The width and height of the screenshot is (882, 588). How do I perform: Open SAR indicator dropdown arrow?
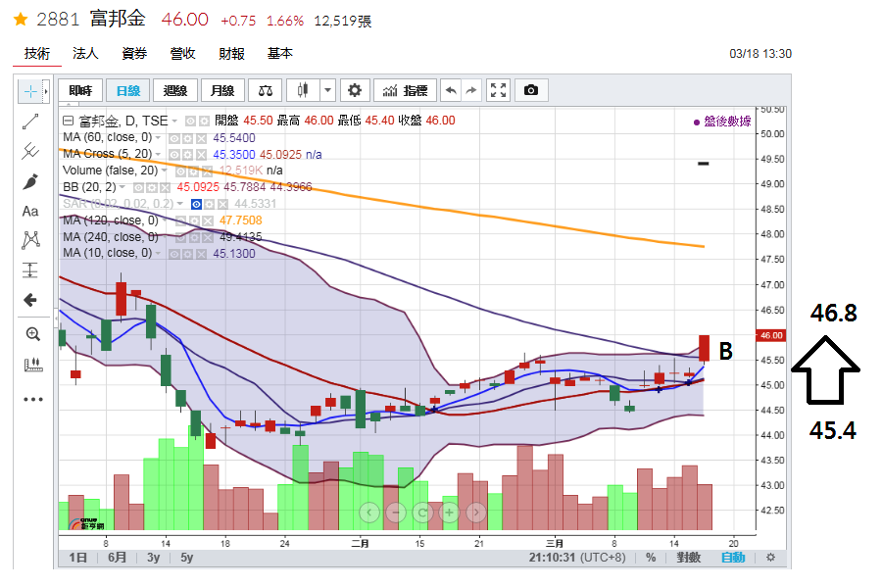click(x=180, y=204)
